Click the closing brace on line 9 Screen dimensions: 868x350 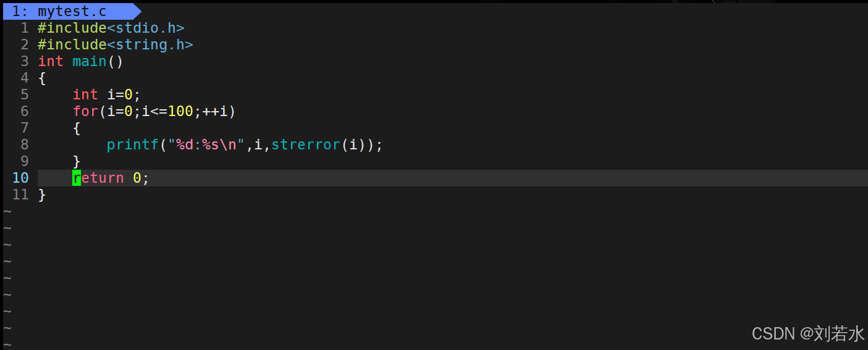tap(77, 161)
